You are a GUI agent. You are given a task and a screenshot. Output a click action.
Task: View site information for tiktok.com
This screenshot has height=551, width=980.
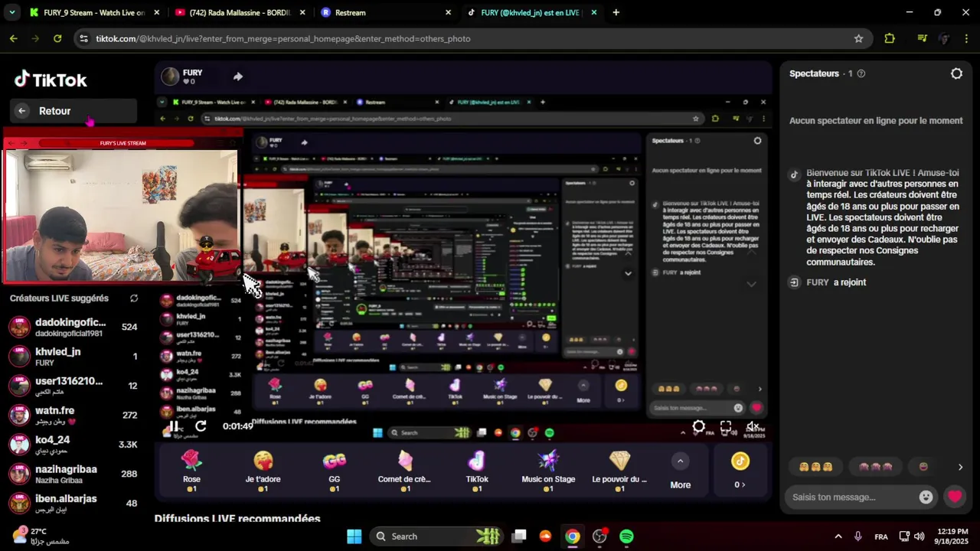coord(83,38)
